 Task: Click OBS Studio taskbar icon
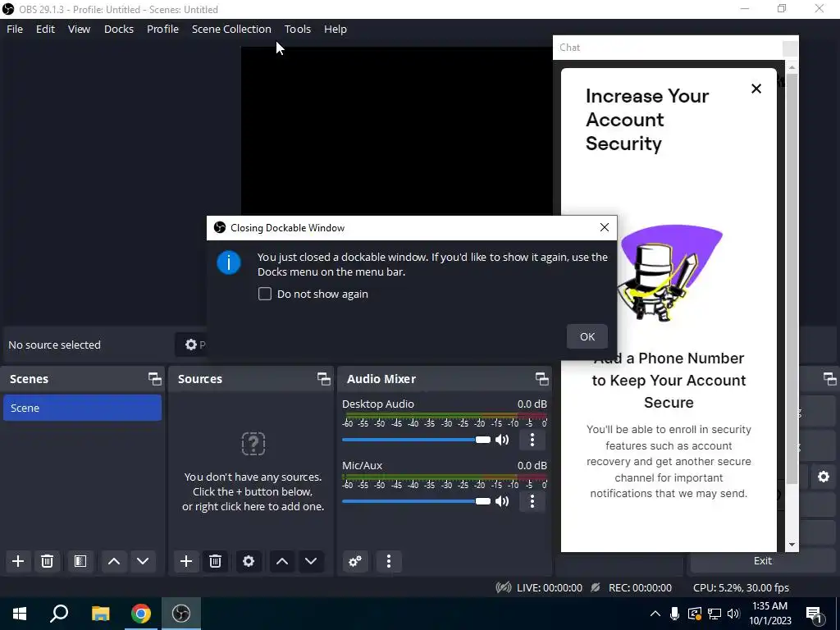[x=181, y=614]
